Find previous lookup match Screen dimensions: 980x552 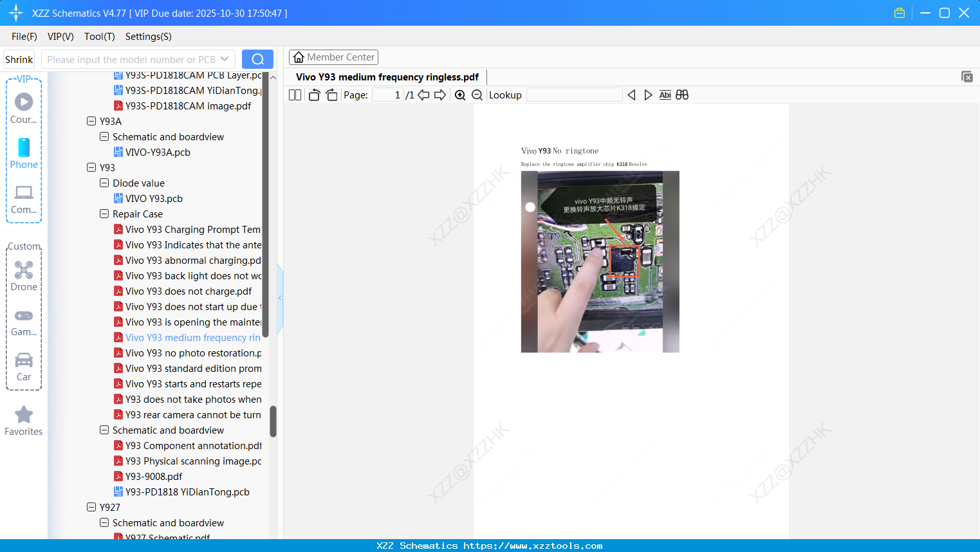[631, 95]
